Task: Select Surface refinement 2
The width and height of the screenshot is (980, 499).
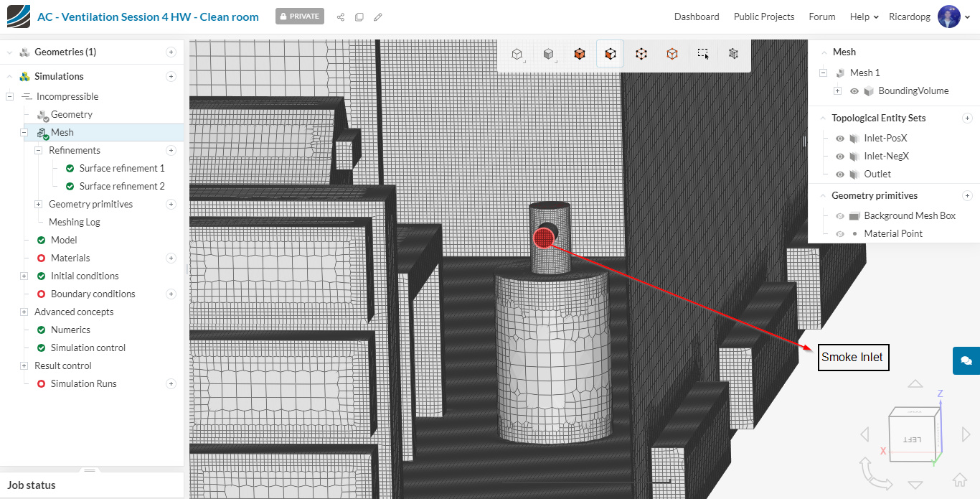Action: (x=122, y=186)
